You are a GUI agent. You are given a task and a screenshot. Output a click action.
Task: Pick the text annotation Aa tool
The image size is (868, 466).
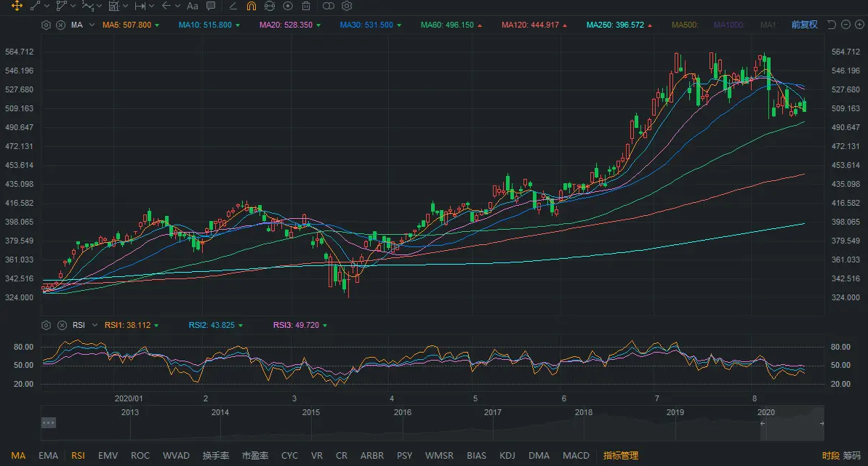click(x=192, y=7)
